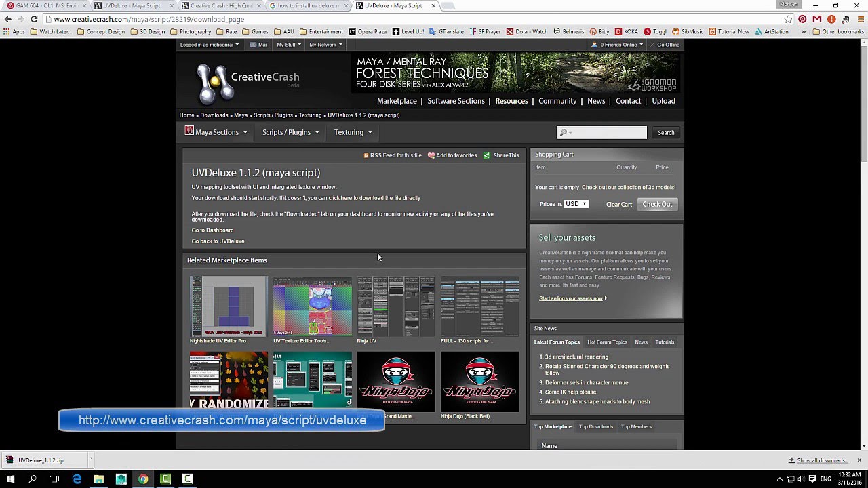Image resolution: width=868 pixels, height=488 pixels.
Task: Open the Logged in as dropdown
Action: click(210, 45)
